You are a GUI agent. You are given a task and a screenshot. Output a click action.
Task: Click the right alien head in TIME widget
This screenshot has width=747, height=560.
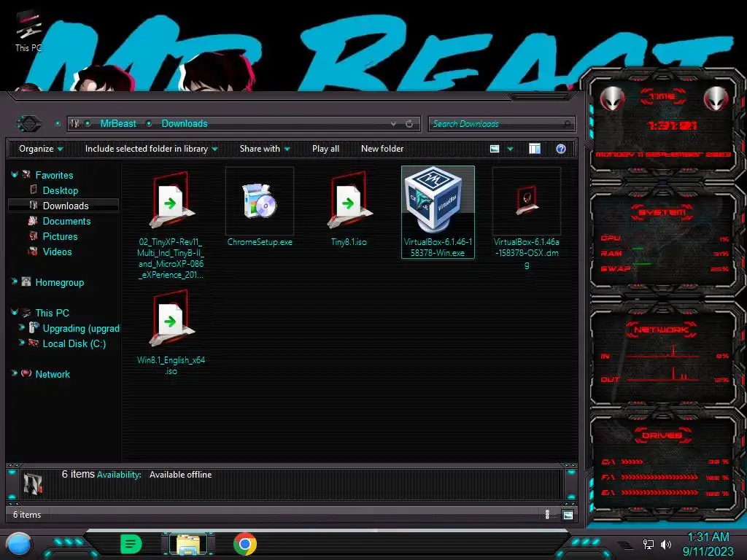tap(716, 99)
